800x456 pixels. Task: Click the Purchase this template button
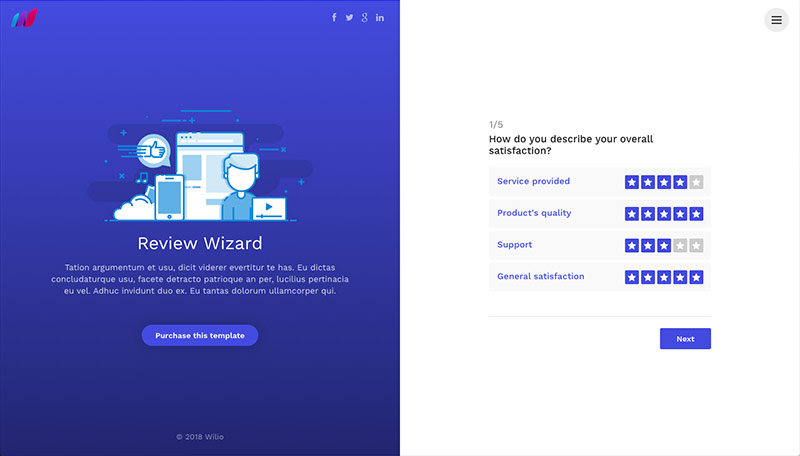click(200, 335)
